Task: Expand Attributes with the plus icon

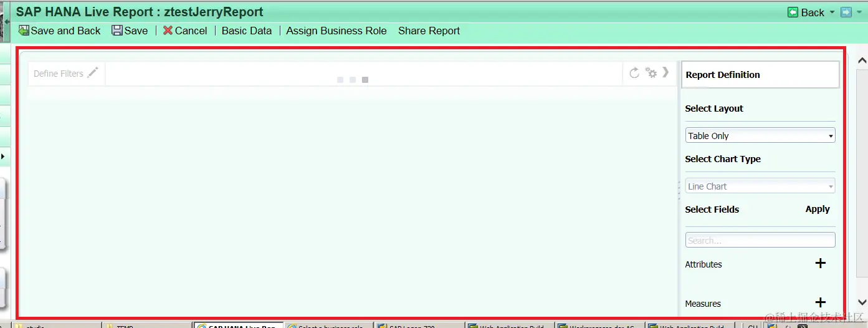Action: coord(821,263)
